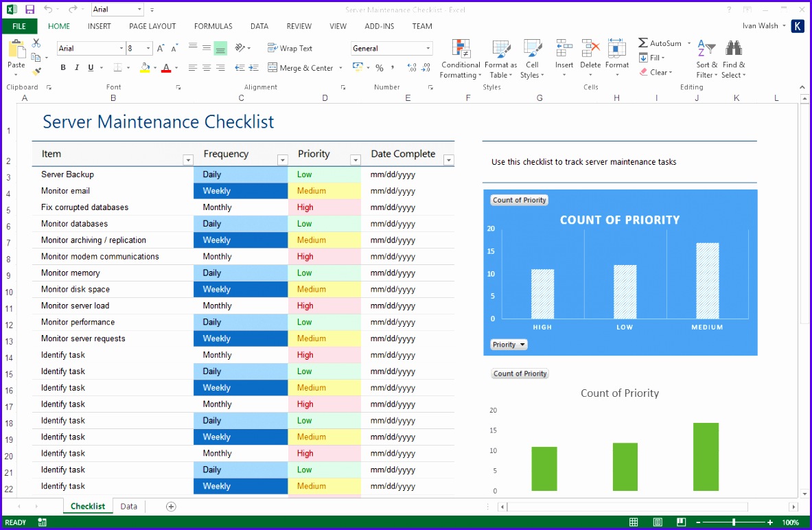Viewport: 812px width, 530px height.
Task: Click the Count of Priority chart button
Action: click(x=519, y=200)
